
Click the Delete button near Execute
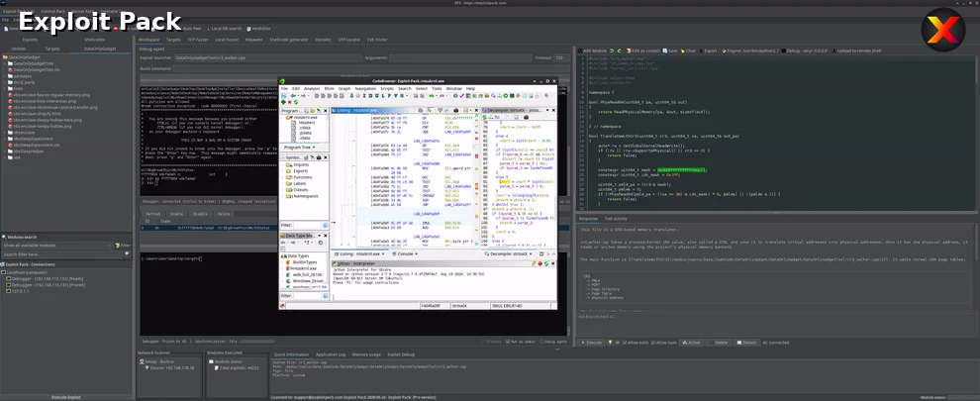click(718, 343)
